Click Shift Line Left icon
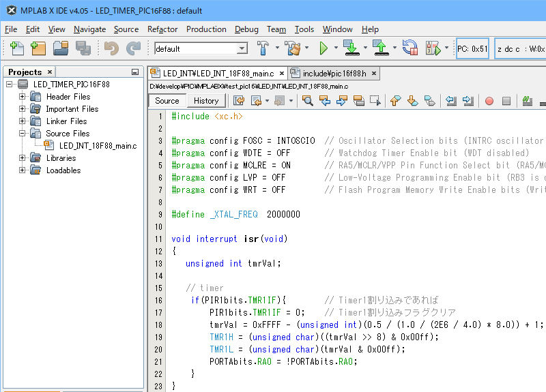Viewport: 546px width, 392px height. pyautogui.click(x=451, y=101)
